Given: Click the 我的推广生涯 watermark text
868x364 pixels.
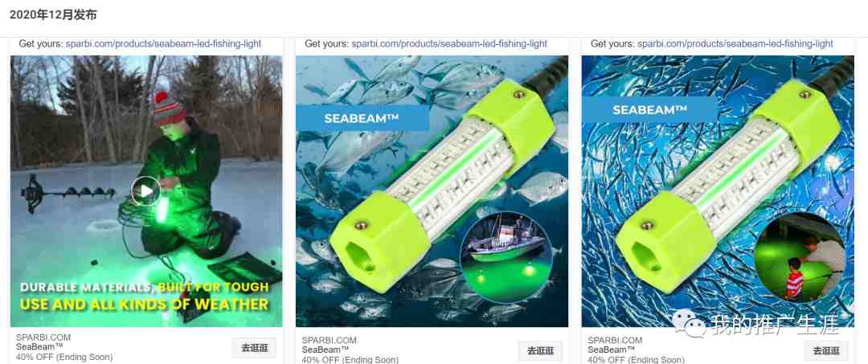Looking at the screenshot, I should click(776, 325).
